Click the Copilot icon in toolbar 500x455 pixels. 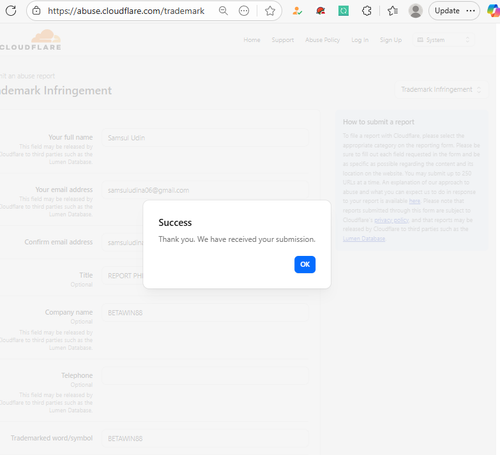pos(493,11)
